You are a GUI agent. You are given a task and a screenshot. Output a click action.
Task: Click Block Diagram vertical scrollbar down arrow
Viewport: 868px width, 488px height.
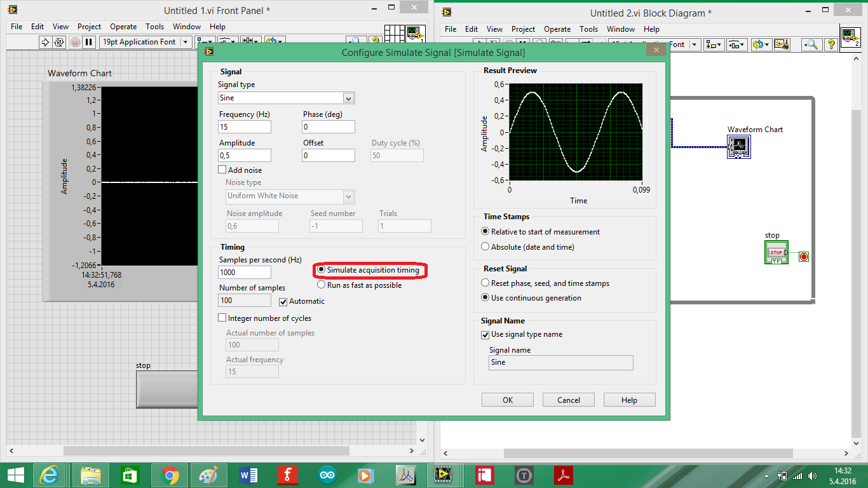(857, 443)
